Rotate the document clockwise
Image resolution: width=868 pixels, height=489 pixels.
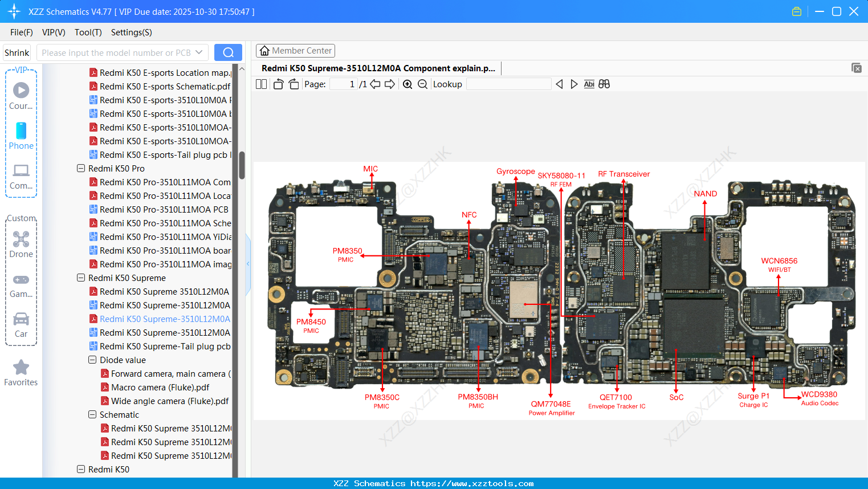(x=293, y=83)
